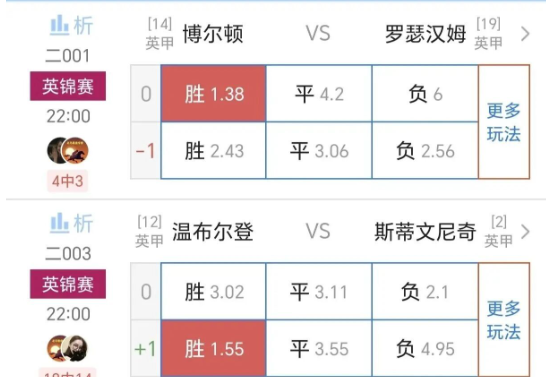The image size is (546, 377).
Task: Select 负 6 odds option
Action: pyautogui.click(x=425, y=94)
